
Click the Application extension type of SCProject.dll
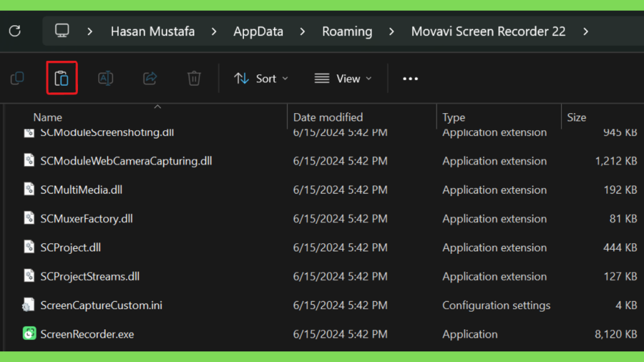pyautogui.click(x=494, y=248)
